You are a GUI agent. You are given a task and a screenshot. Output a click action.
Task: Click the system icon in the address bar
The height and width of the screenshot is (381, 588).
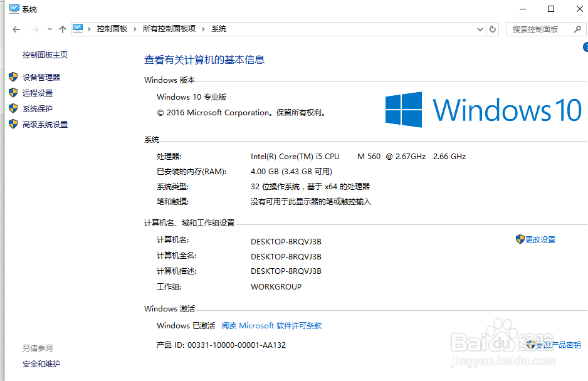78,28
